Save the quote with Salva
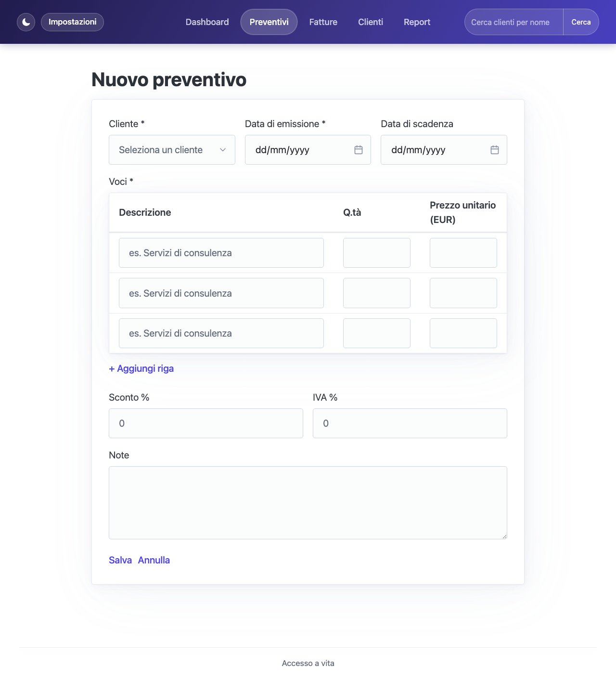Image resolution: width=616 pixels, height=679 pixels. pyautogui.click(x=120, y=560)
